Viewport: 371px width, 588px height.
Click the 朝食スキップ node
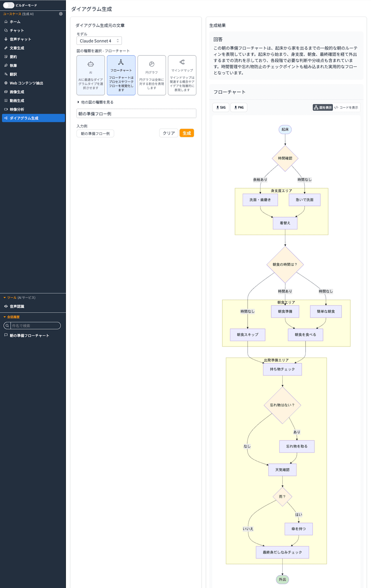248,335
